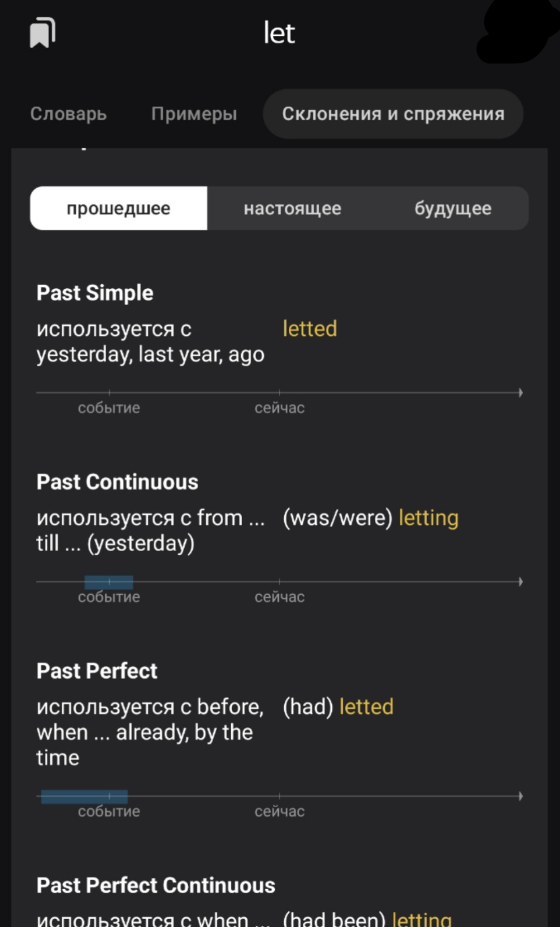Tap the word title let

[279, 33]
